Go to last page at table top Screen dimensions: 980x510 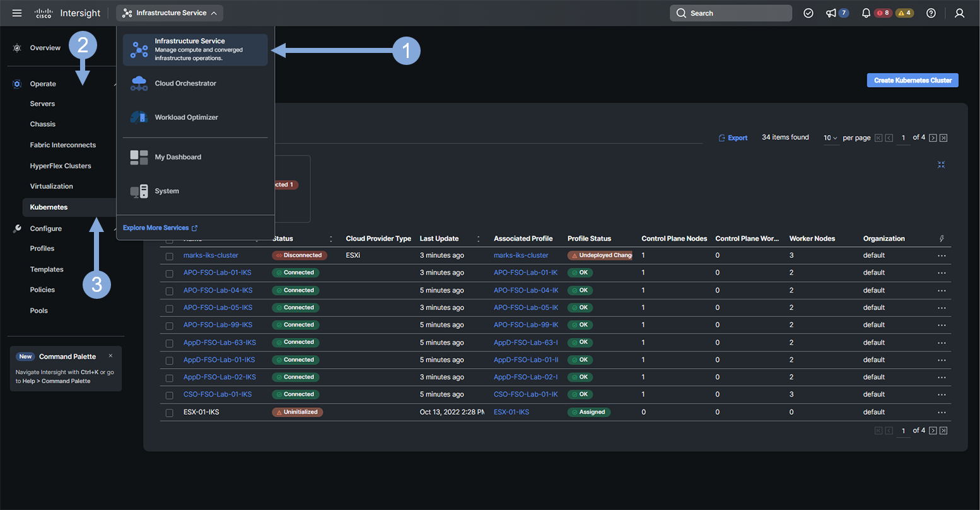pos(943,138)
